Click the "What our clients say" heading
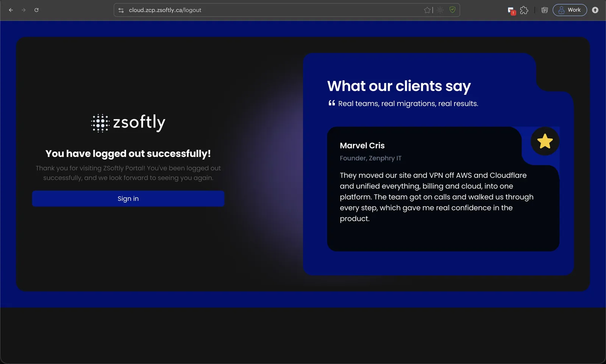This screenshot has height=364, width=606. 399,86
